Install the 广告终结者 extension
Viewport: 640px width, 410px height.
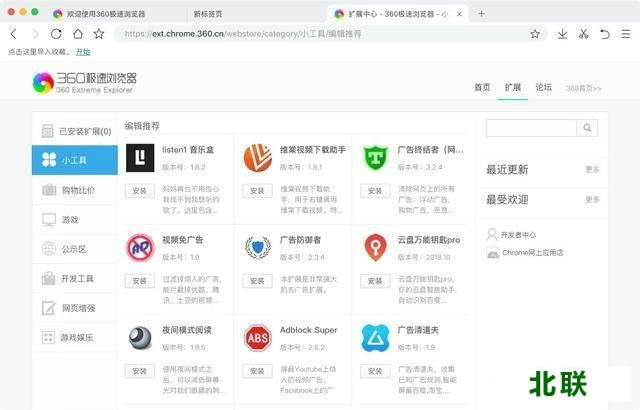point(375,191)
